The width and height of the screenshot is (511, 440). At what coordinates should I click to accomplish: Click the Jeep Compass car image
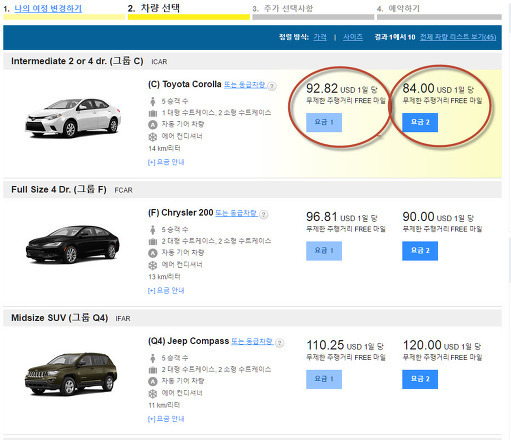coord(71,373)
